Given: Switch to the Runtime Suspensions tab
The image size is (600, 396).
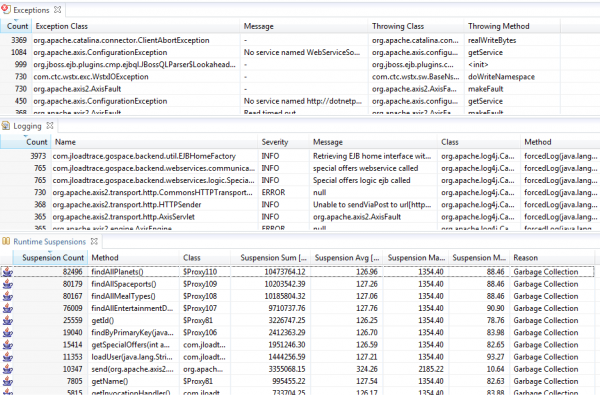Looking at the screenshot, I should click(x=50, y=242).
